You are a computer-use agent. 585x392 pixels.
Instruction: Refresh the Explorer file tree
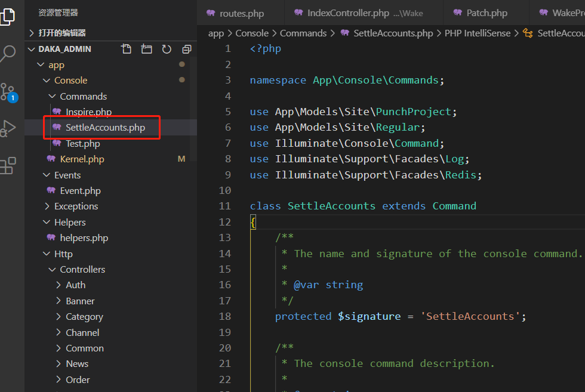click(x=166, y=49)
